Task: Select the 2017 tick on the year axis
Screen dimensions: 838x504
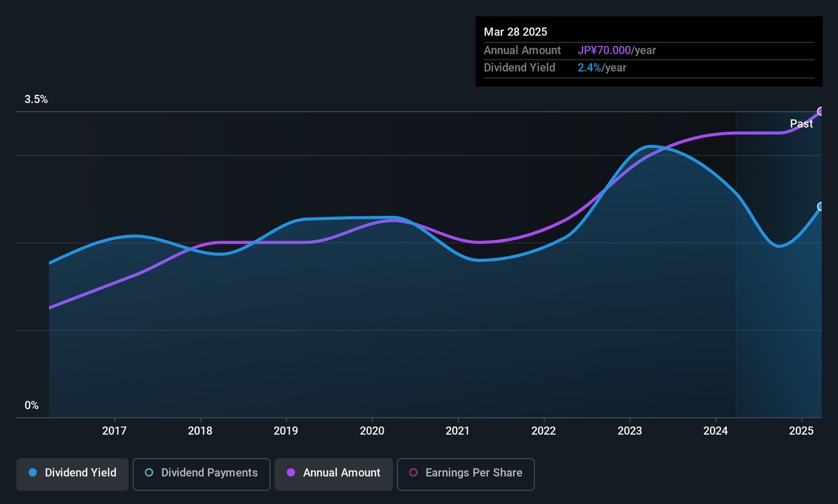Action: coord(114,431)
